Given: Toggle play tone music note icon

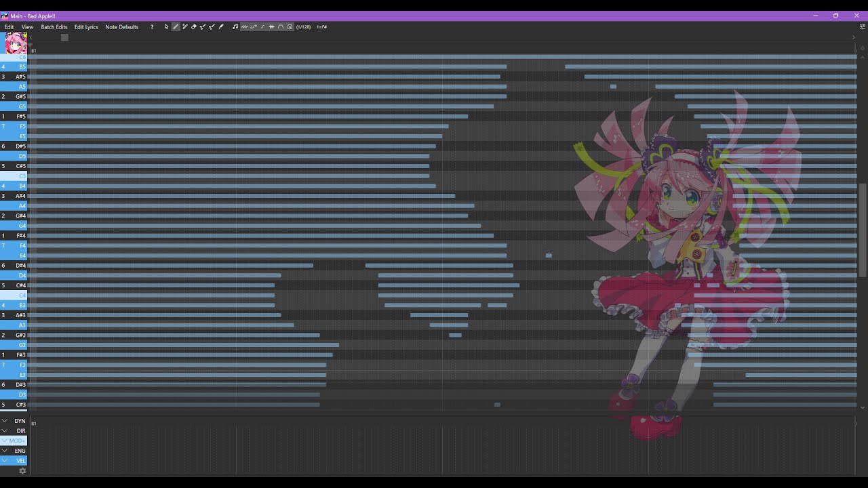Looking at the screenshot, I should (x=235, y=27).
